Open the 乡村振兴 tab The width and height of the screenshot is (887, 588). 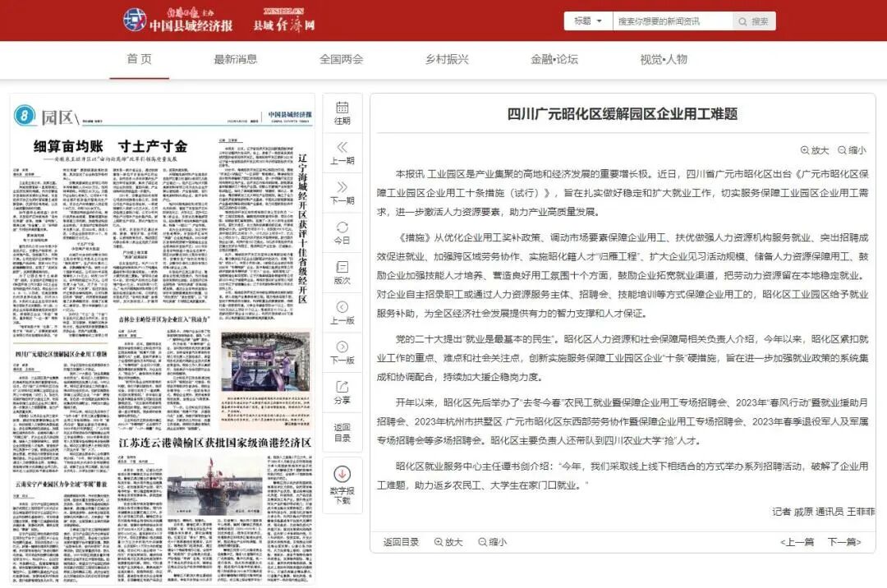click(447, 59)
